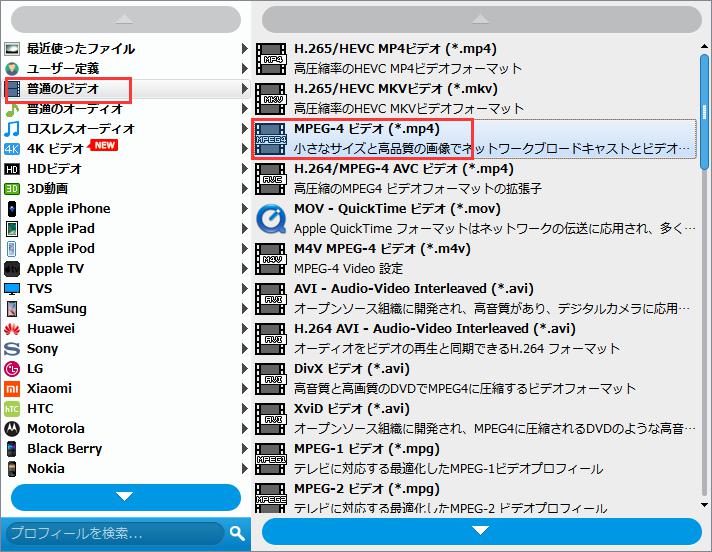Click the Apple iPad device icon
The height and width of the screenshot is (552, 712).
[12, 229]
